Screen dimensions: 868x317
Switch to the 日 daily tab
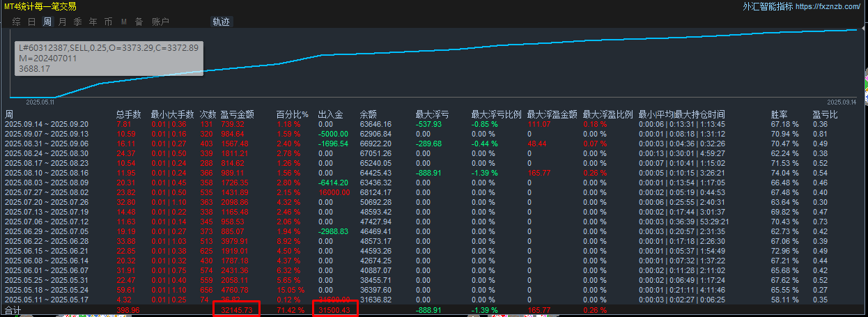coord(31,22)
